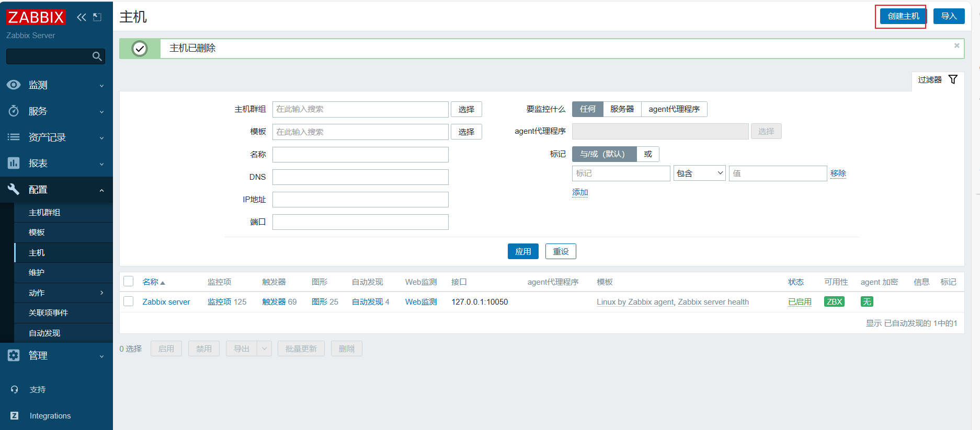Toggle the 过滤器 funnel icon
980x430 pixels.
click(x=953, y=79)
